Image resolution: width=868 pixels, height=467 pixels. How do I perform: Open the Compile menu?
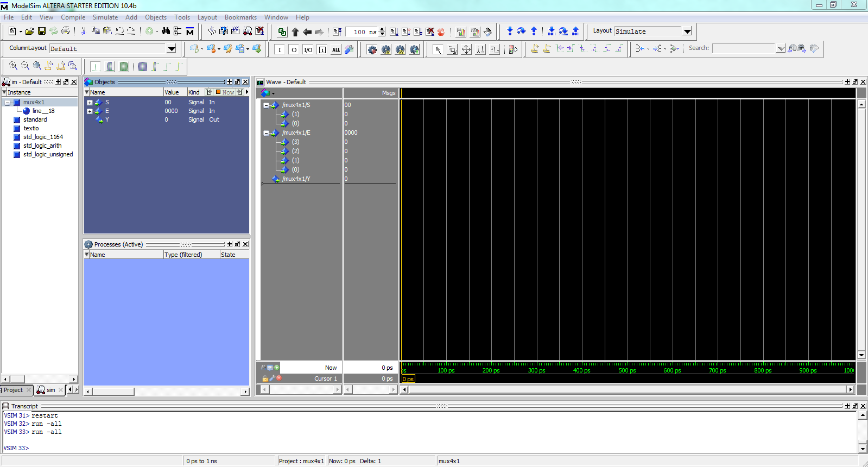pos(73,17)
